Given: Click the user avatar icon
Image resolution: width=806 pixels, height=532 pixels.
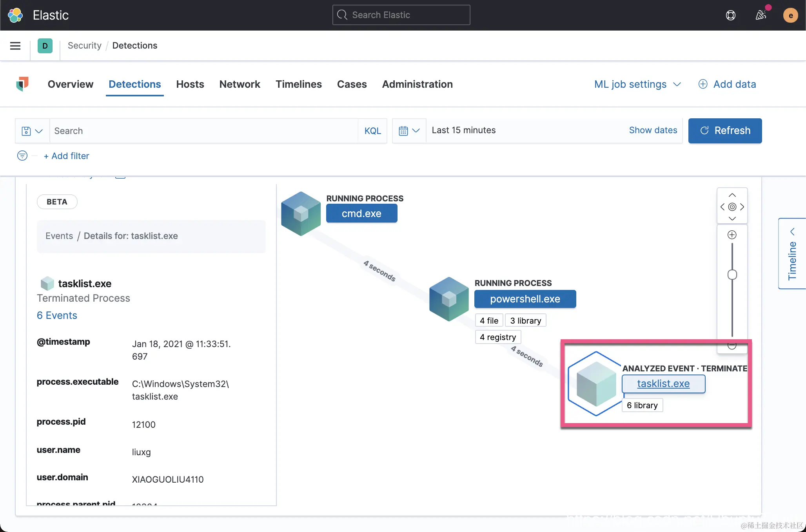Looking at the screenshot, I should [x=790, y=15].
